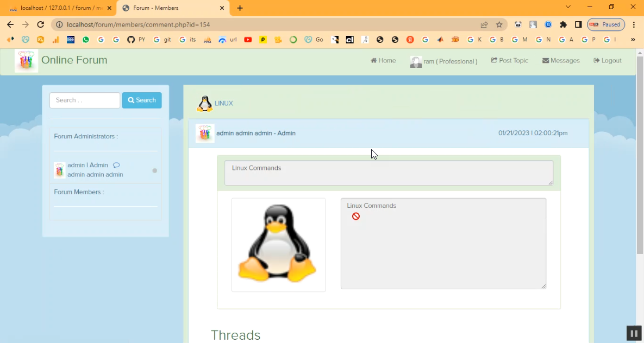Click the Linux penguin icon in topic header
Viewport: 644px width, 343px height.
tap(204, 104)
